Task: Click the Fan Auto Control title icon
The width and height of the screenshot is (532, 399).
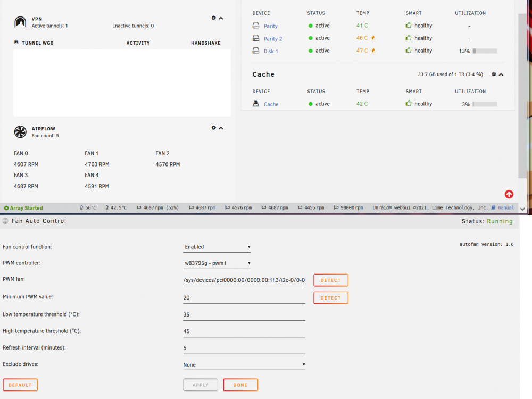Action: 5,221
